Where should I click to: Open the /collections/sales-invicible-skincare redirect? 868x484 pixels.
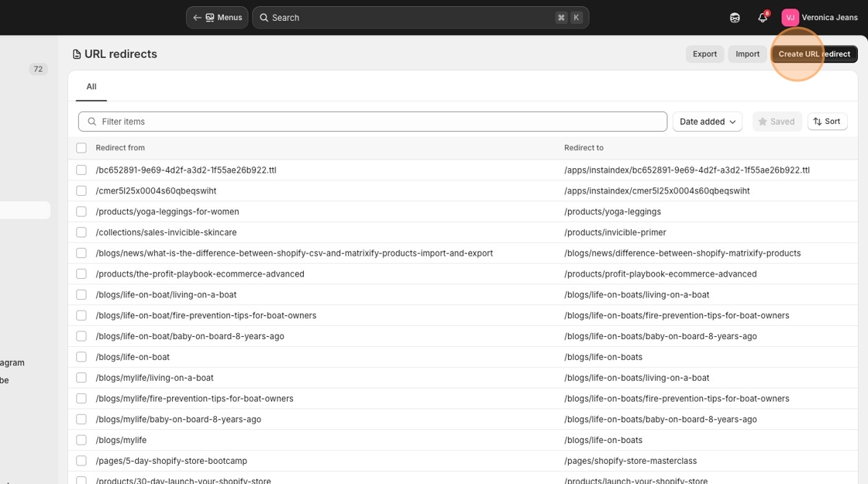point(167,232)
